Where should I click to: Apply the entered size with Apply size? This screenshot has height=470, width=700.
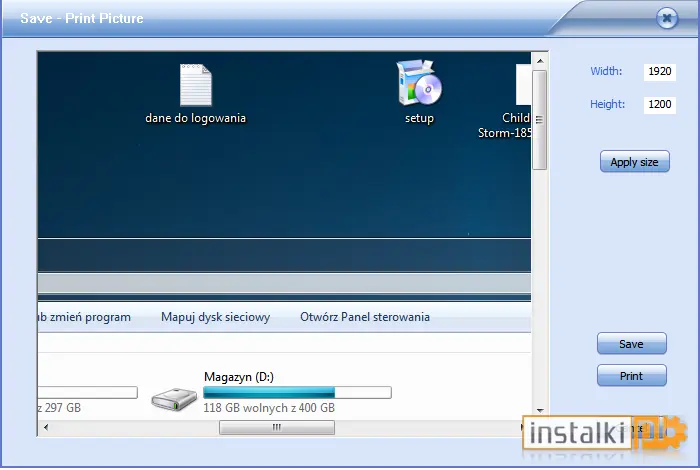click(x=634, y=162)
